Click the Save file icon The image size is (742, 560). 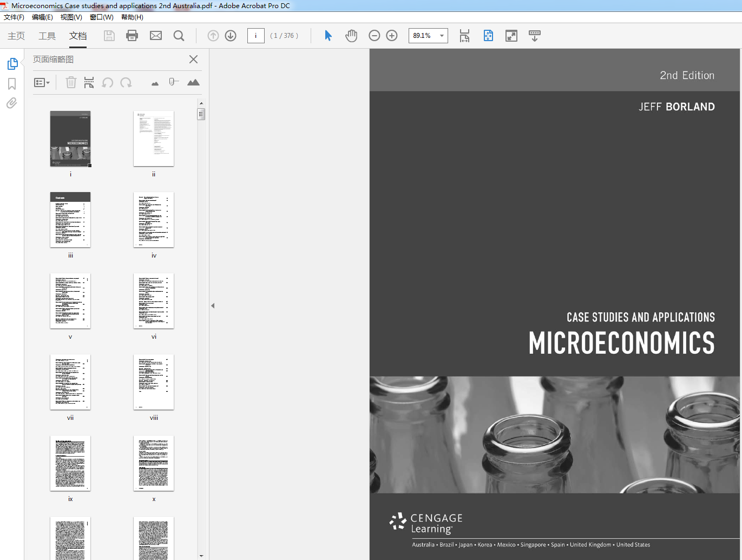click(x=109, y=36)
